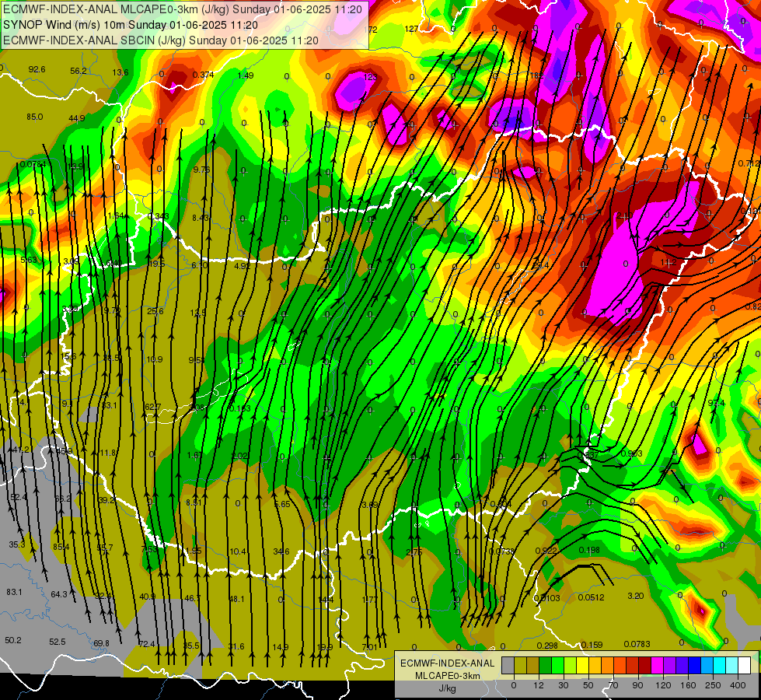The width and height of the screenshot is (761, 700).
Task: Click the map value 7.01
Action: click(x=369, y=647)
